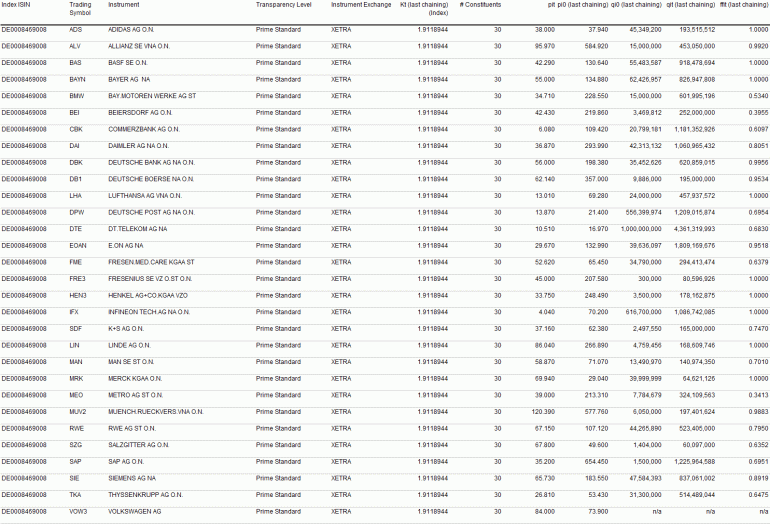Click SAP AG O.N. instrument
The height and width of the screenshot is (524, 770).
(x=126, y=462)
